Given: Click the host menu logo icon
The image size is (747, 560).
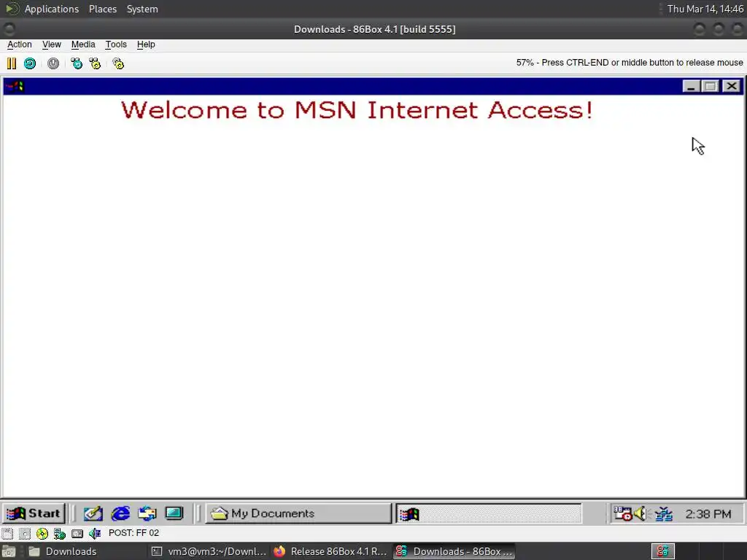Looking at the screenshot, I should (x=12, y=9).
